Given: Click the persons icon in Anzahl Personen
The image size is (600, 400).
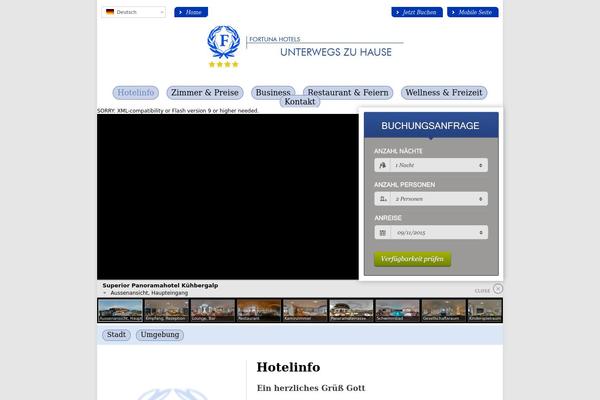Looking at the screenshot, I should point(383,199).
